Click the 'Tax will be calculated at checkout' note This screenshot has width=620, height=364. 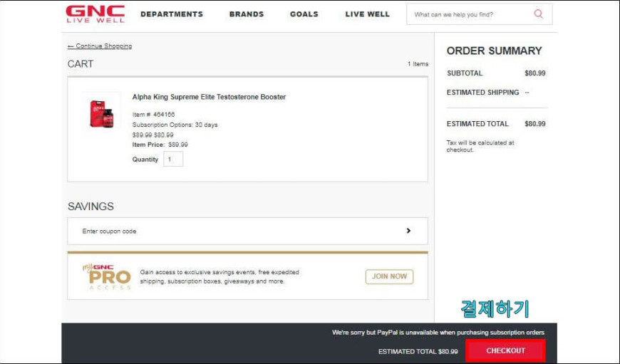pos(480,146)
